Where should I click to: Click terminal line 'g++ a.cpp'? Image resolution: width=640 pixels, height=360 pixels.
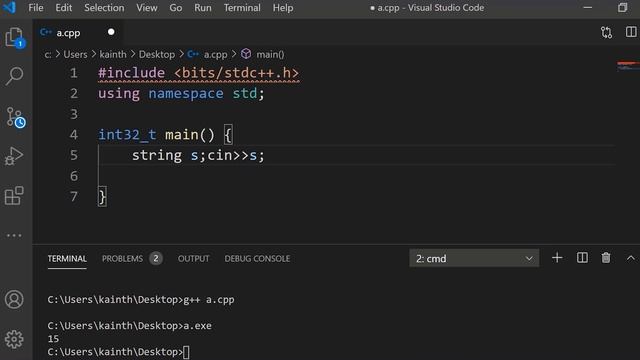point(209,300)
